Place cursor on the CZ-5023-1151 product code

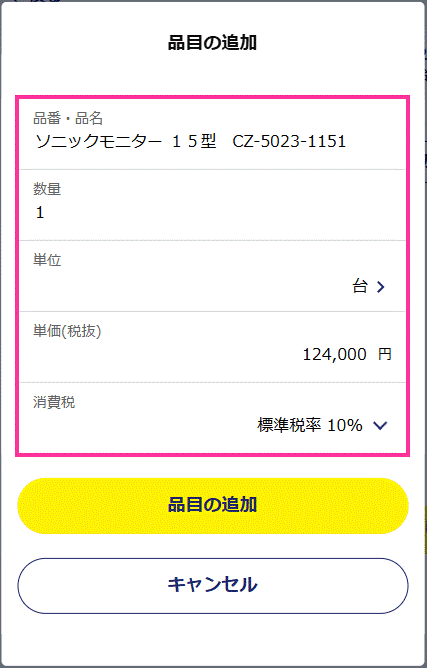[x=289, y=141]
